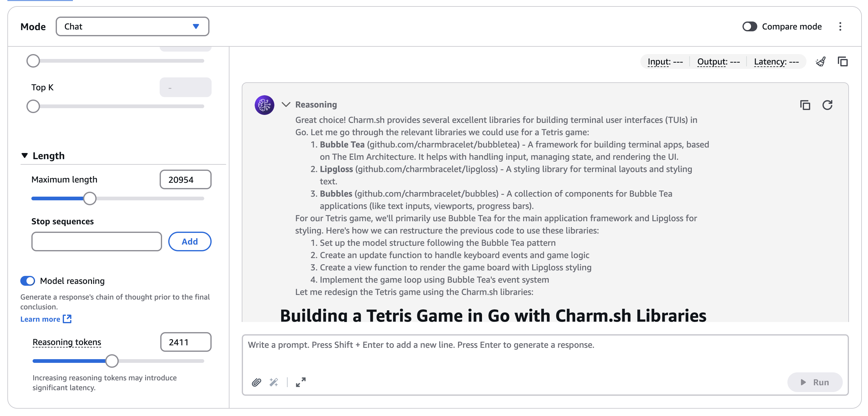Click the magic wand prompt enhancer icon
The width and height of the screenshot is (868, 416).
[x=274, y=382]
